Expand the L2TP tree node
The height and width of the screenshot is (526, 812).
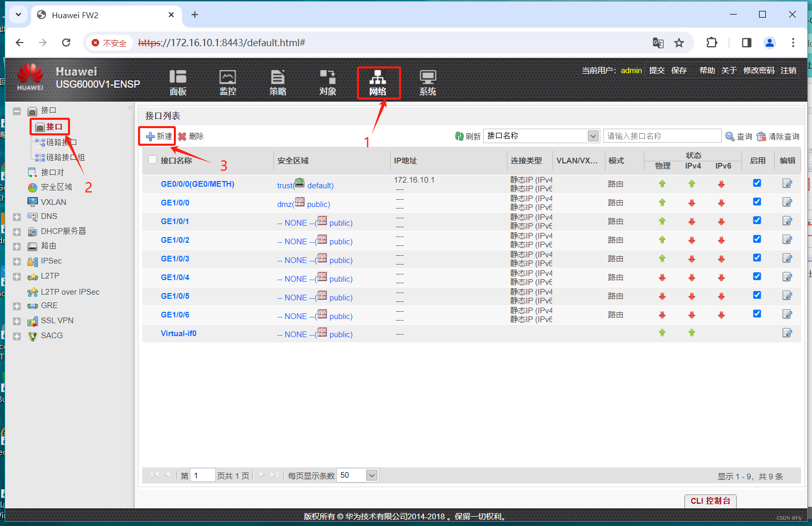[x=17, y=276]
